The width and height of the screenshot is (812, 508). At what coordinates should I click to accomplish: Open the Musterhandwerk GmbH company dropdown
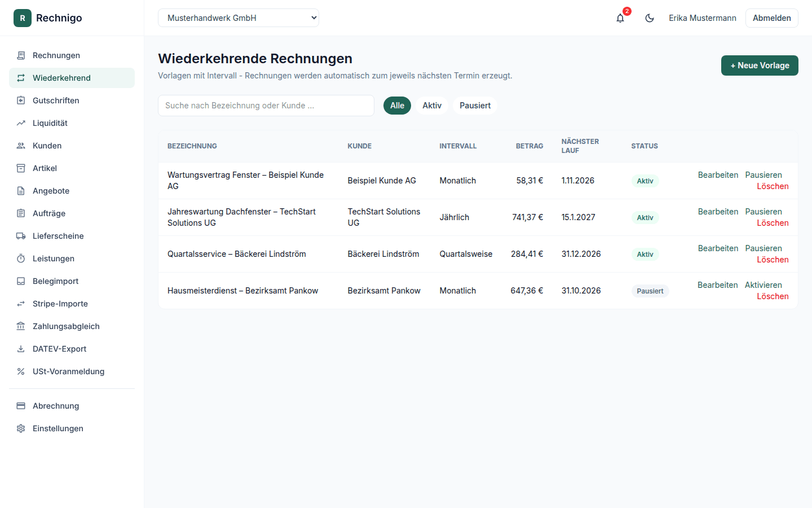coord(239,18)
